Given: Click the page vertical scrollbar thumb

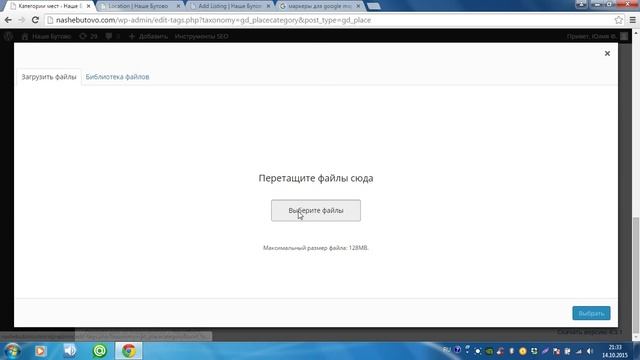Looking at the screenshot, I should [x=636, y=275].
